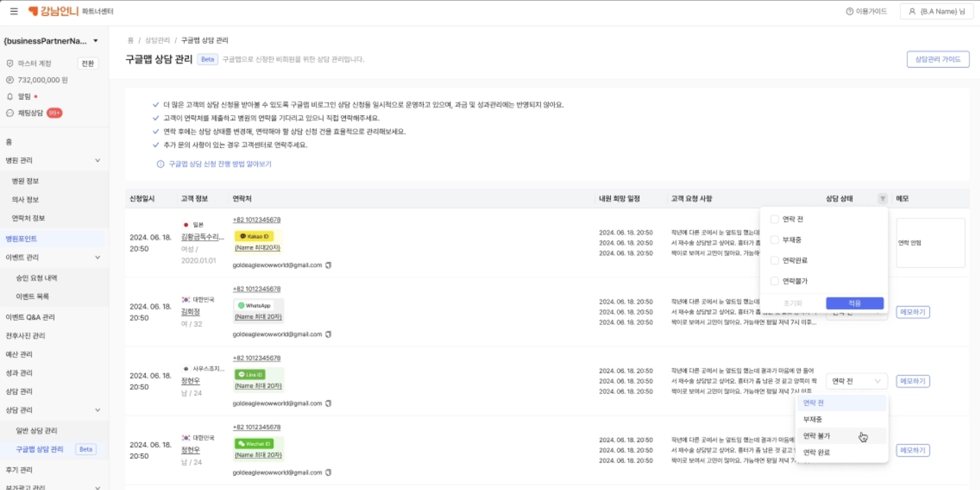Click the 이용가이드 help icon

tap(849, 11)
